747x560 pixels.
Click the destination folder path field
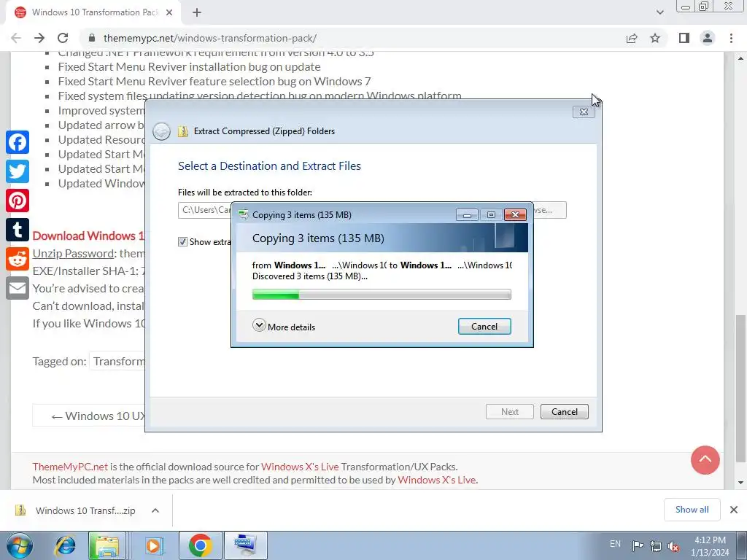(x=205, y=210)
